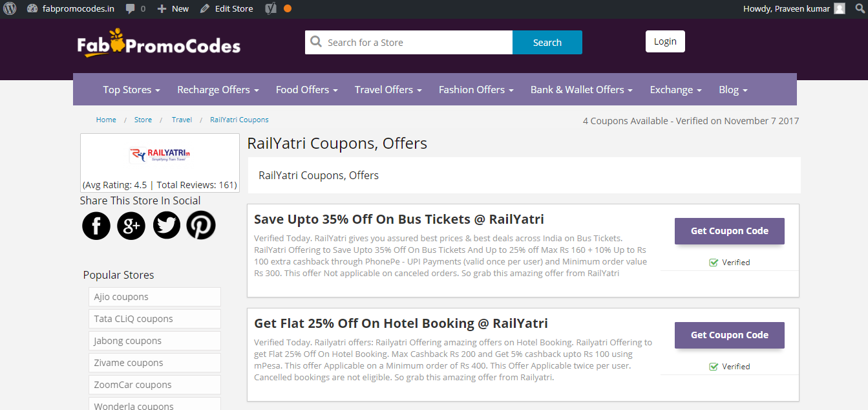Get Coupon Code for Bus Tickets offer
The height and width of the screenshot is (410, 868).
click(730, 231)
